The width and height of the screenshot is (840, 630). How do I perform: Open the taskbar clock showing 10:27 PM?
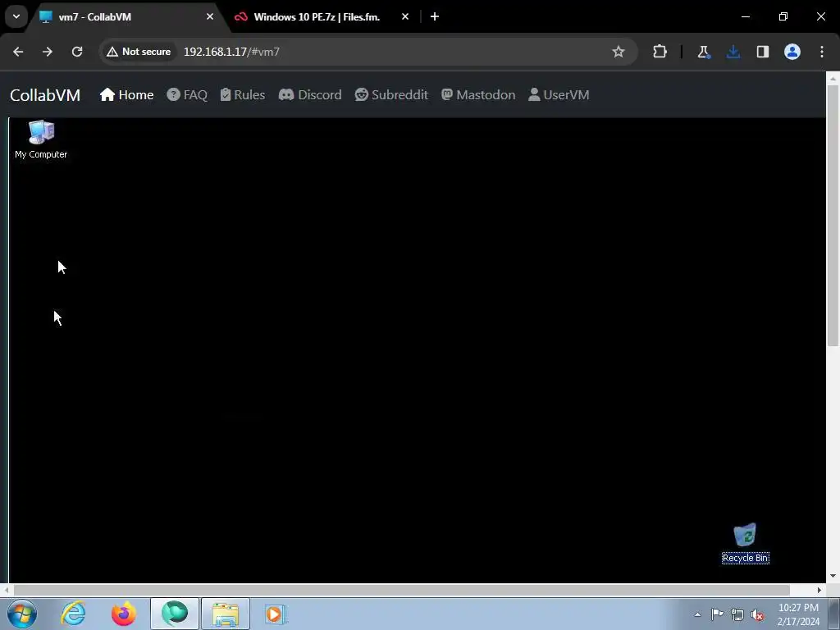798,614
